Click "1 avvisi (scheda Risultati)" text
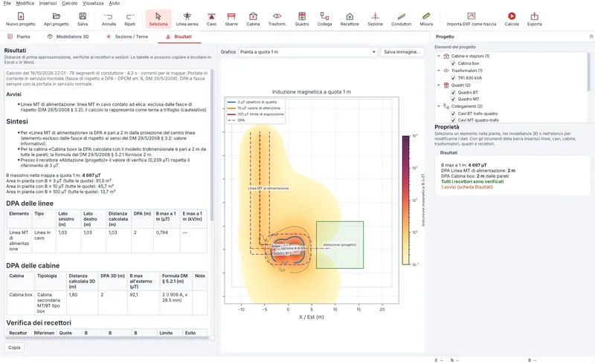This screenshot has height=364, width=595. tap(467, 187)
